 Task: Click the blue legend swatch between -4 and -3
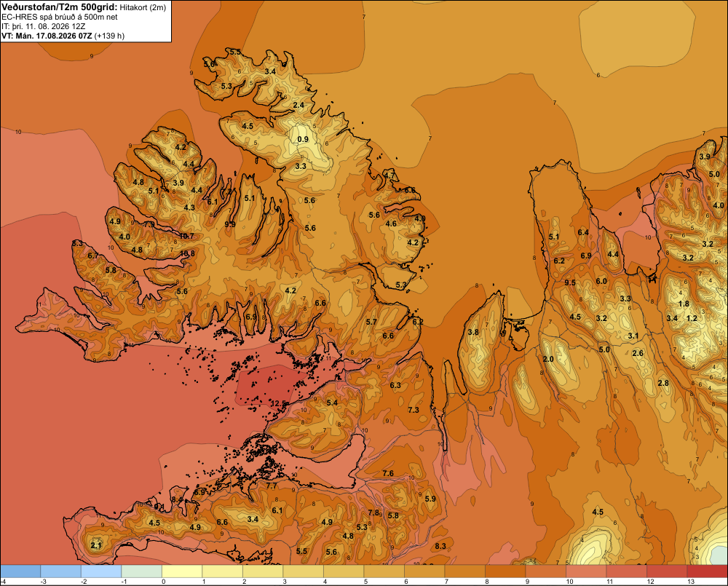point(20,571)
